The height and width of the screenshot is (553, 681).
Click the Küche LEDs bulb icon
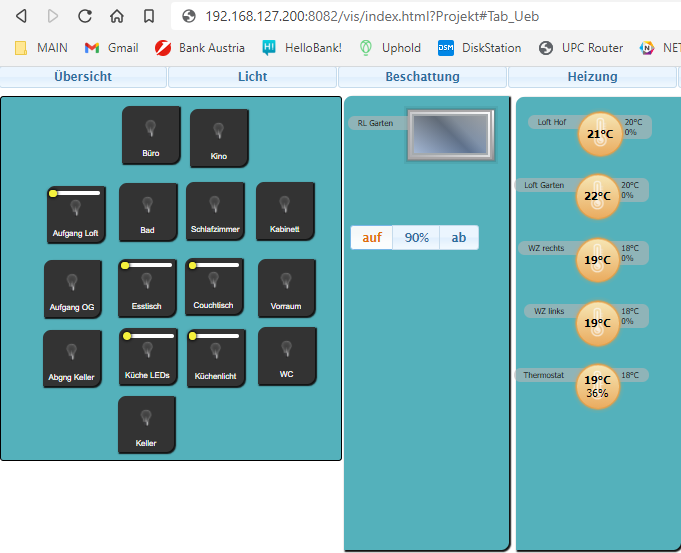(x=148, y=350)
